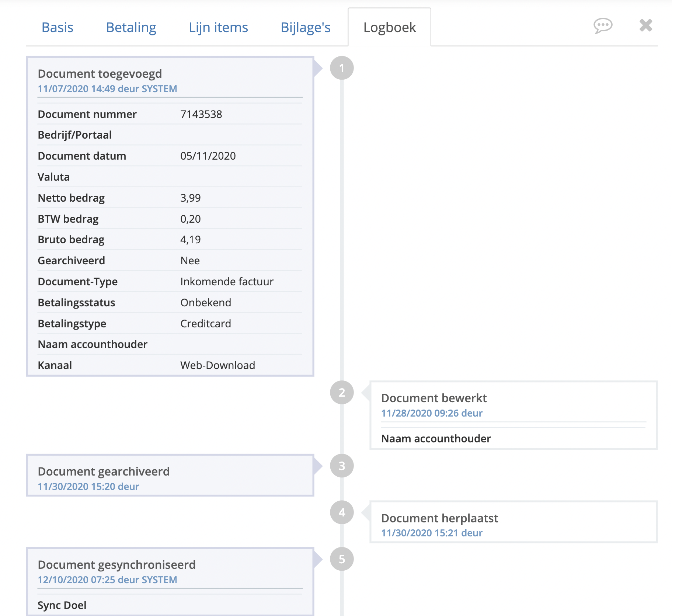
Task: Open the Document herplaatst log entry
Action: [x=513, y=522]
